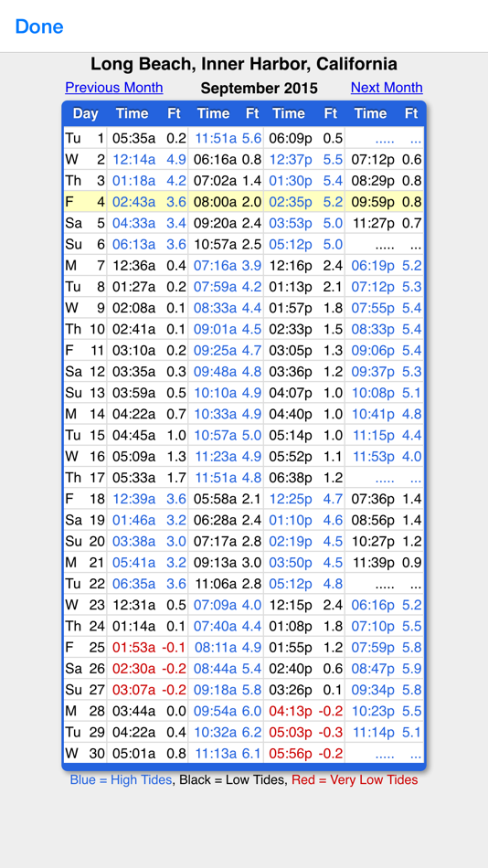
Task: Click the 12:31a time on Wednesday 23
Action: [x=134, y=605]
